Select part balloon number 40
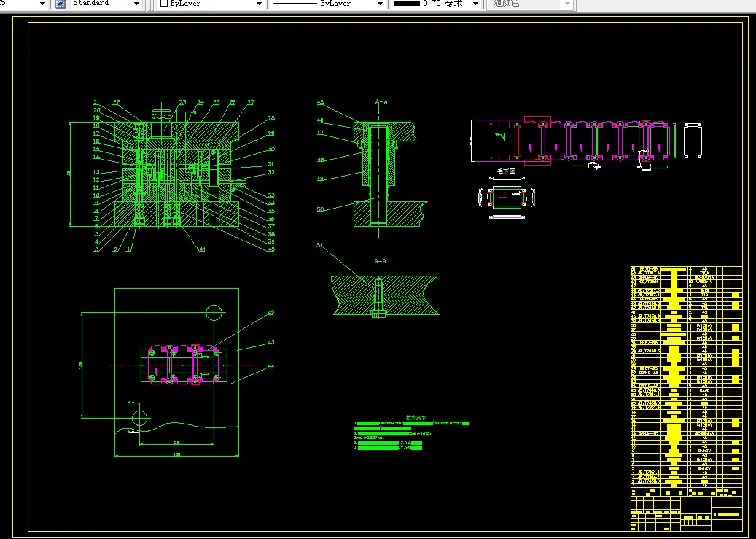The width and height of the screenshot is (756, 539). coord(271,249)
